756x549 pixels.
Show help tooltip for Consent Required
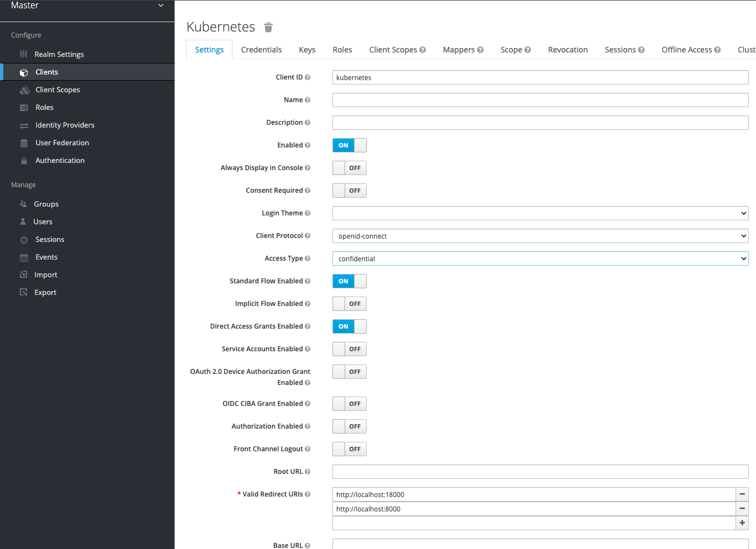click(308, 191)
